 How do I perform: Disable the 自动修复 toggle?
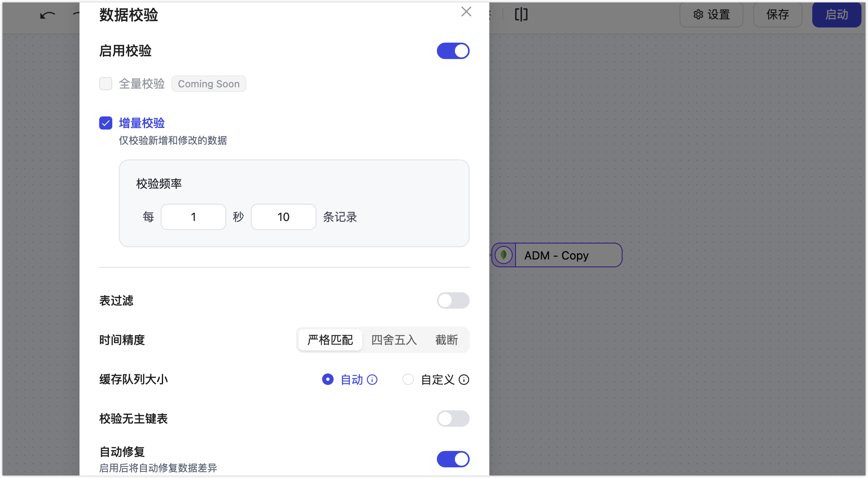point(453,459)
